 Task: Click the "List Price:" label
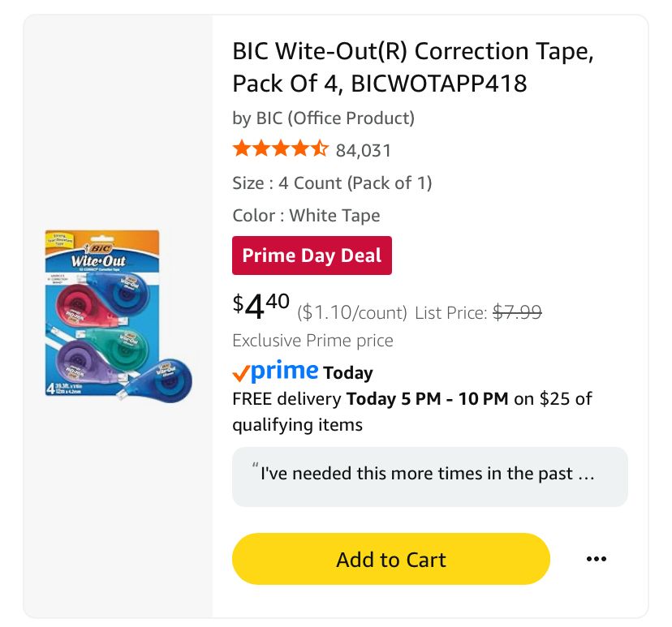point(450,312)
